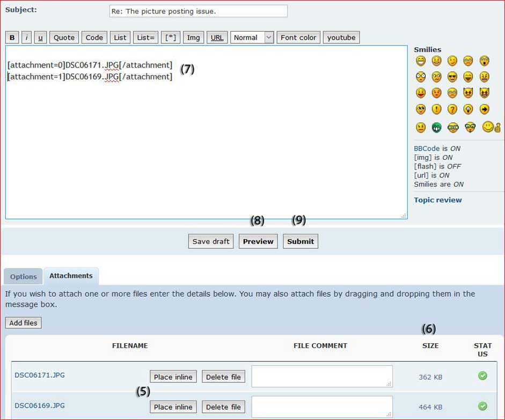Click inside the message text area
The height and width of the screenshot is (420, 505).
pos(207,132)
